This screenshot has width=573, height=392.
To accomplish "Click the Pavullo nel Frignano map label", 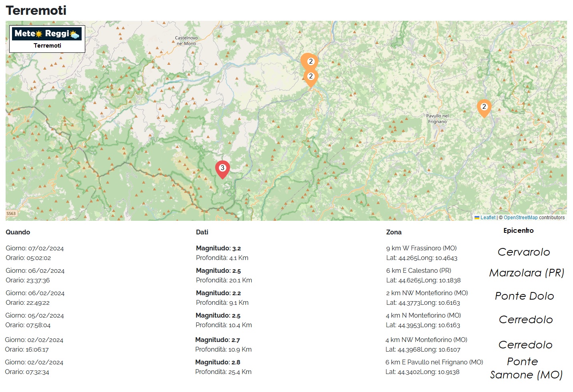I will (437, 119).
